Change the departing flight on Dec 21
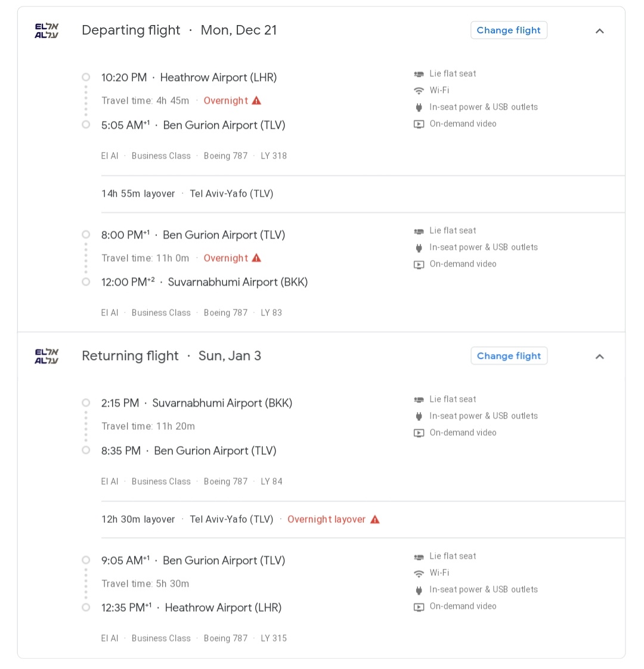 tap(509, 30)
